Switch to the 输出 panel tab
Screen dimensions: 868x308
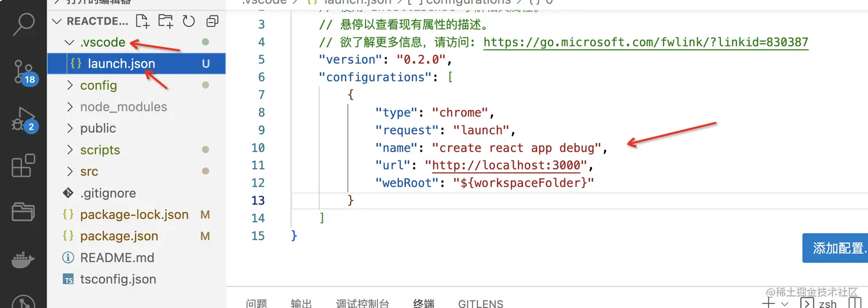pyautogui.click(x=301, y=303)
